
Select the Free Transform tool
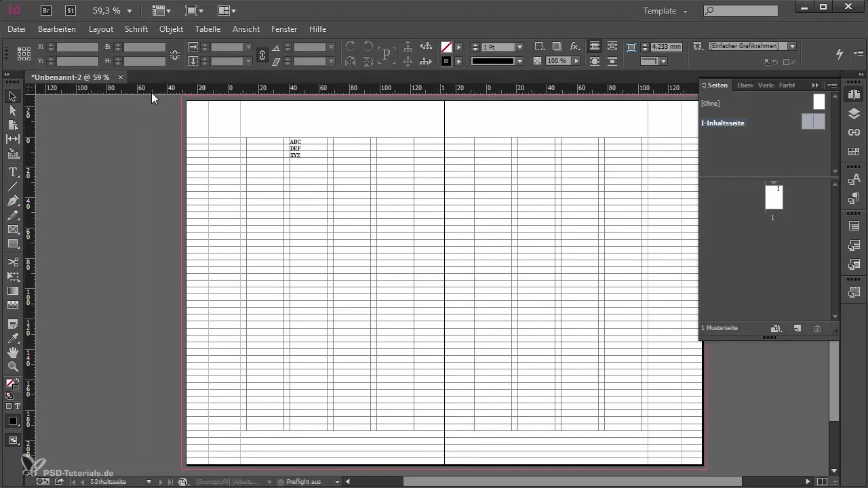click(13, 276)
